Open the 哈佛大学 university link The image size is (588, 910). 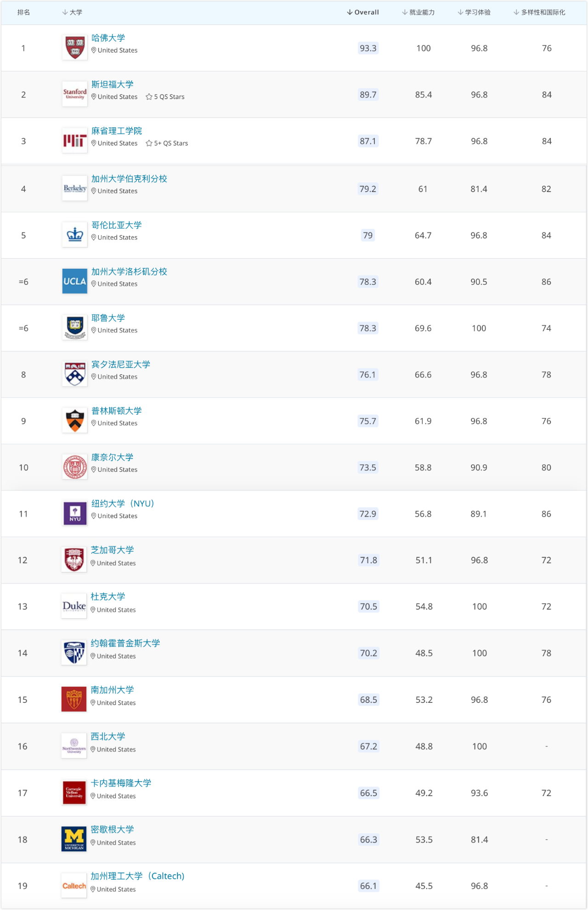[108, 38]
